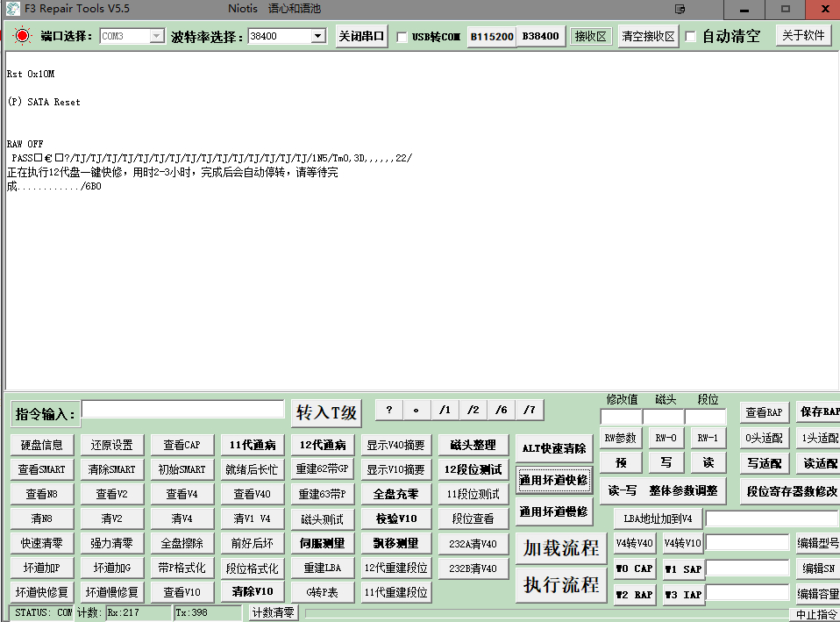Click the ▼2 RAP button
Image resolution: width=840 pixels, height=622 pixels.
point(635,595)
